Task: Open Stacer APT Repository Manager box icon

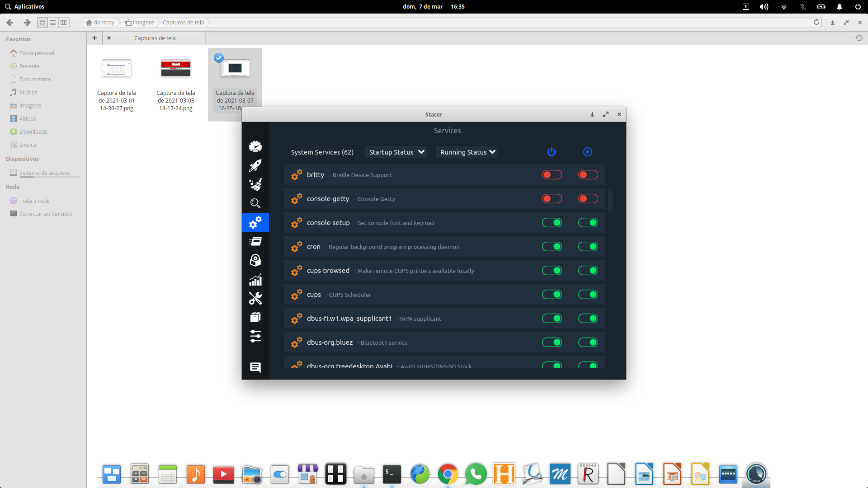Action: point(255,317)
